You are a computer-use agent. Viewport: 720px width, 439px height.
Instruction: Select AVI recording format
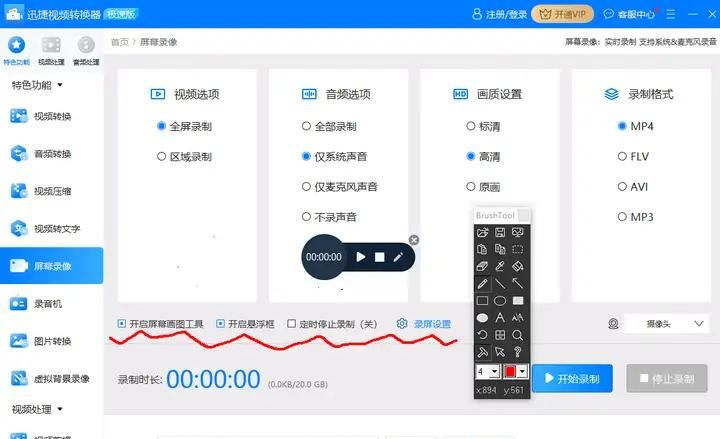click(x=633, y=187)
